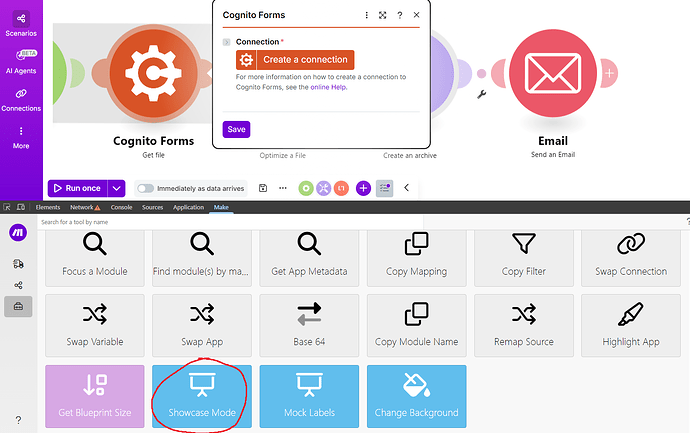690x433 pixels.
Task: Open AI Agents beta section
Action: [21, 62]
